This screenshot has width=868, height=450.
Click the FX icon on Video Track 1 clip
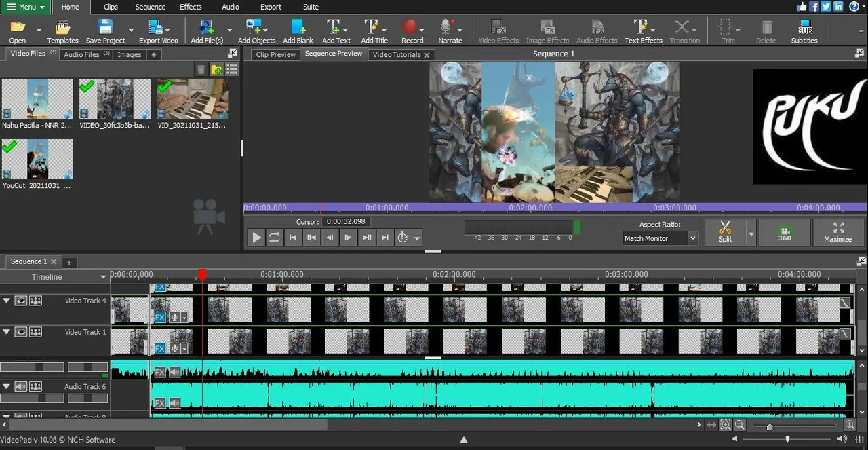tap(160, 349)
